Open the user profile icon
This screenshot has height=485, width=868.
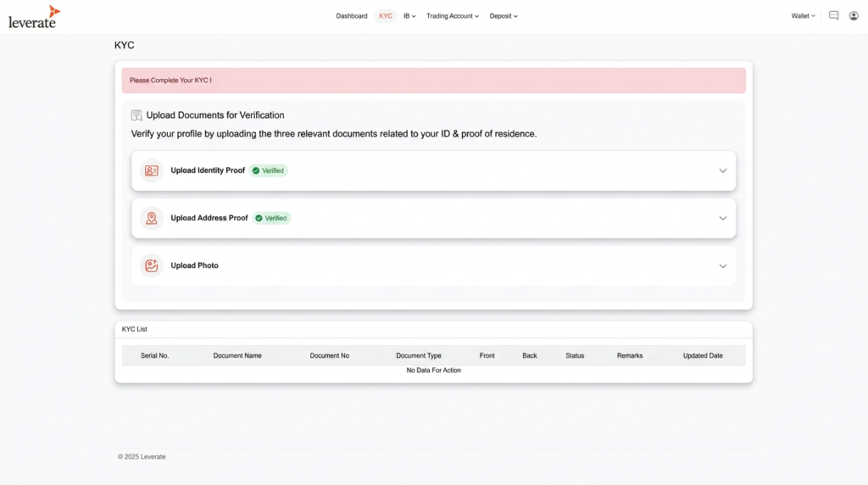(x=854, y=15)
